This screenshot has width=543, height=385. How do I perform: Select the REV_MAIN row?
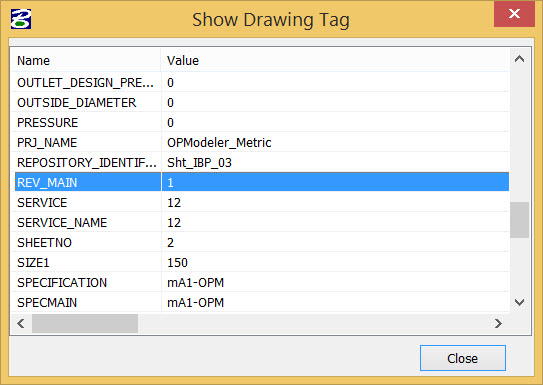pos(262,182)
